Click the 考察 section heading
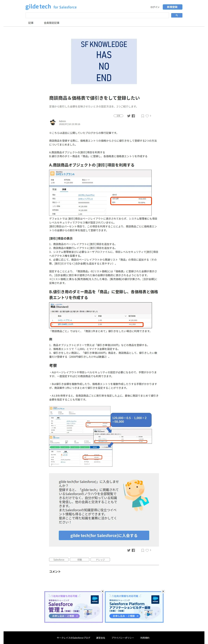This screenshot has height=644, width=208. pos(53,366)
